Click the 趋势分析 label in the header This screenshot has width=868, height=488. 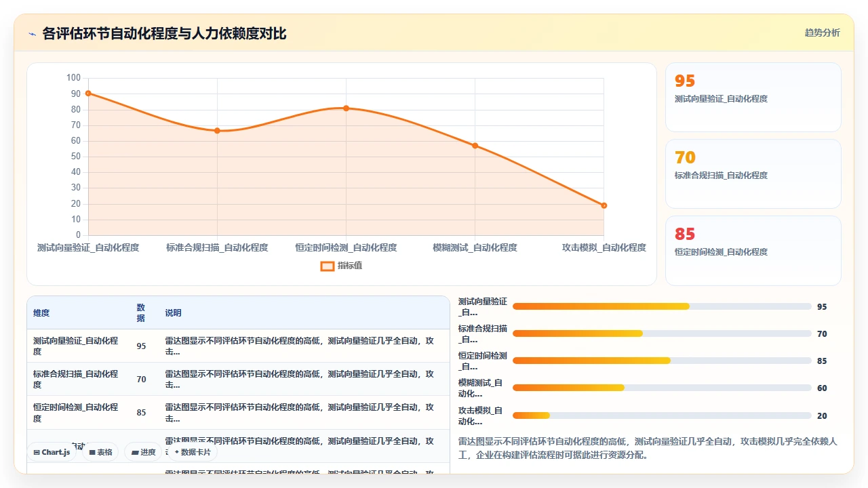coord(822,33)
